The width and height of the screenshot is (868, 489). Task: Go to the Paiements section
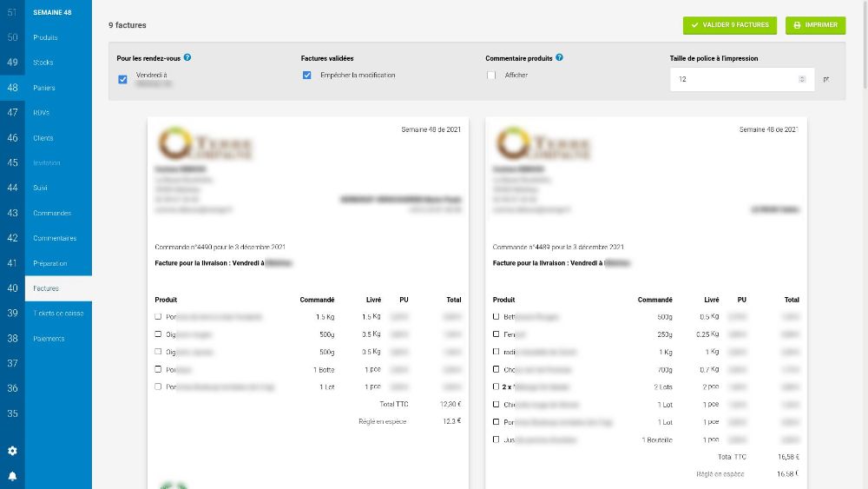(49, 338)
